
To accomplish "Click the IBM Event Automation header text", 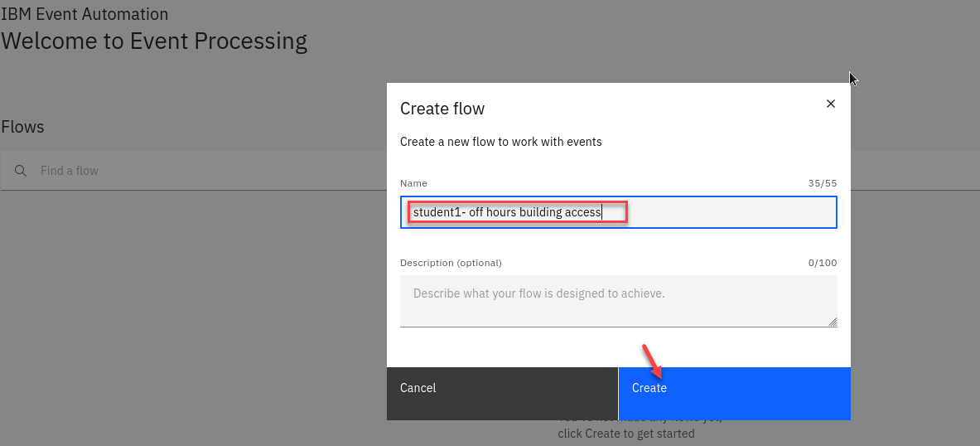I will coord(84,14).
